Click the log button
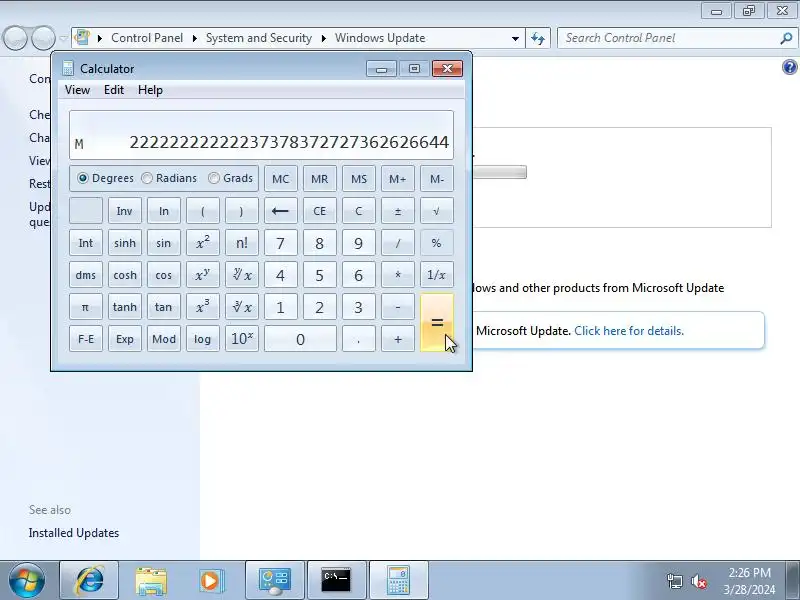Viewport: 800px width, 600px height. [x=203, y=339]
